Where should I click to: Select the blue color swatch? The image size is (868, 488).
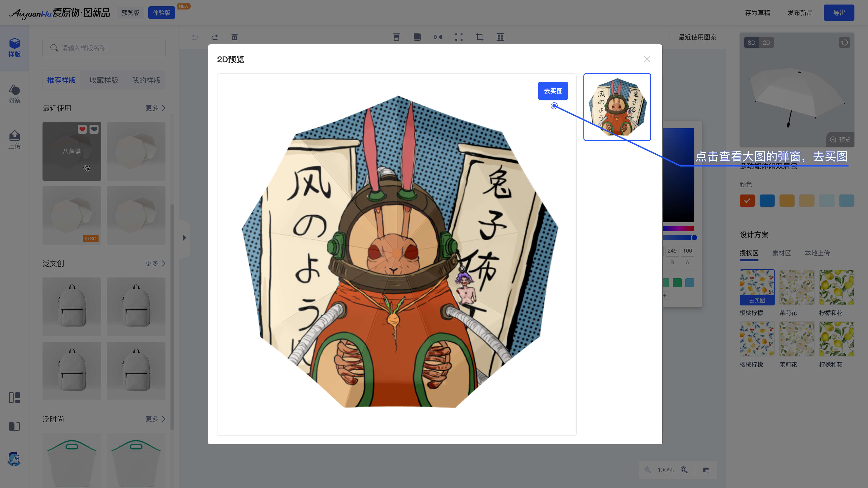[x=767, y=201]
